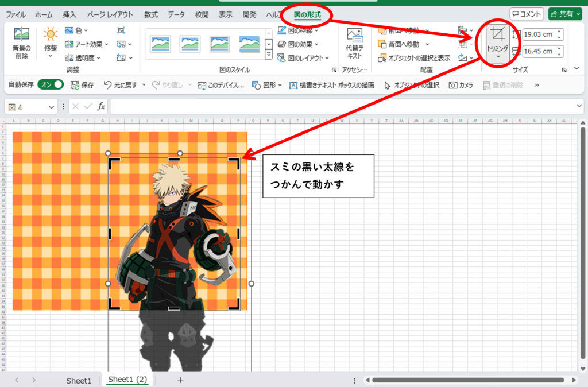588x387 pixels.
Task: Switch to the 開発 tab
Action: [249, 14]
